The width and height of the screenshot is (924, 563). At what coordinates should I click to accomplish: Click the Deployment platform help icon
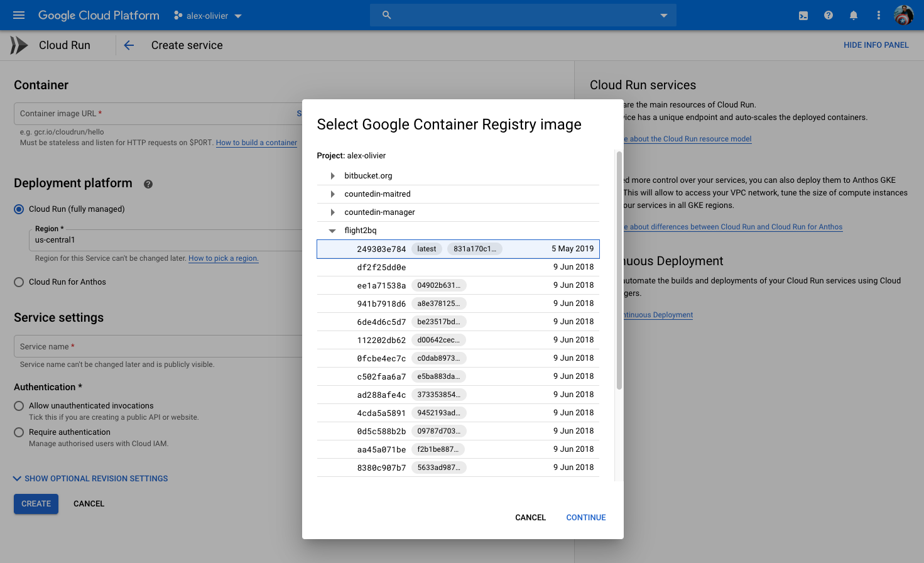(x=148, y=184)
